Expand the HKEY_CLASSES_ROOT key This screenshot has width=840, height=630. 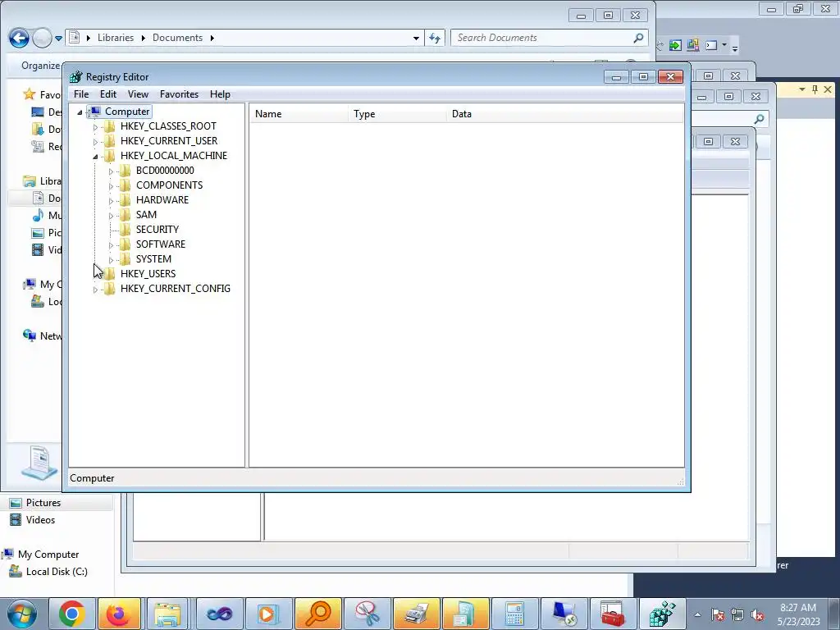click(95, 127)
